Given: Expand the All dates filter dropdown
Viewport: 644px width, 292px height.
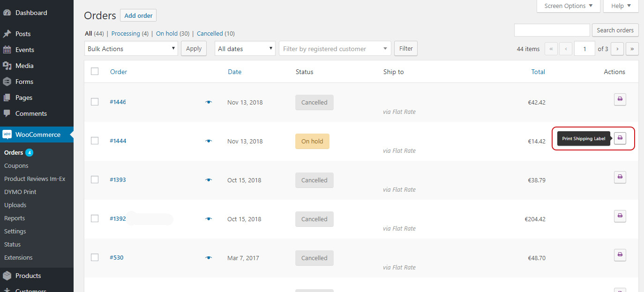Looking at the screenshot, I should (x=245, y=49).
